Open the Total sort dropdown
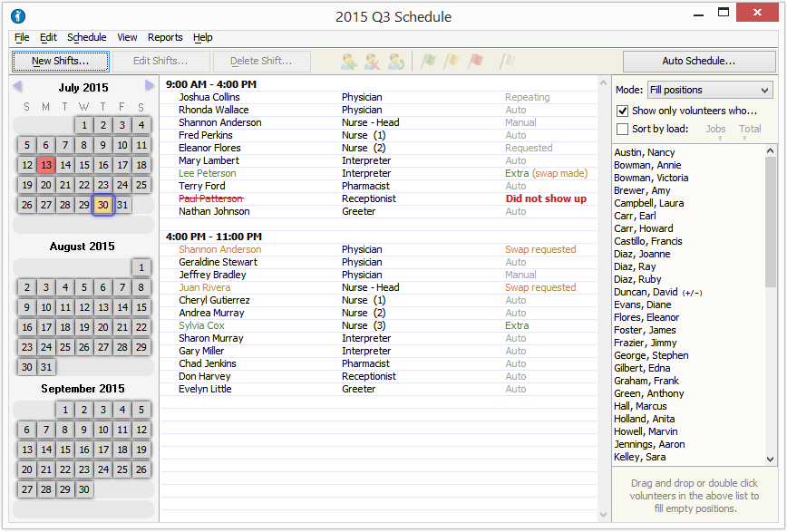This screenshot has height=532, width=787. (x=750, y=129)
